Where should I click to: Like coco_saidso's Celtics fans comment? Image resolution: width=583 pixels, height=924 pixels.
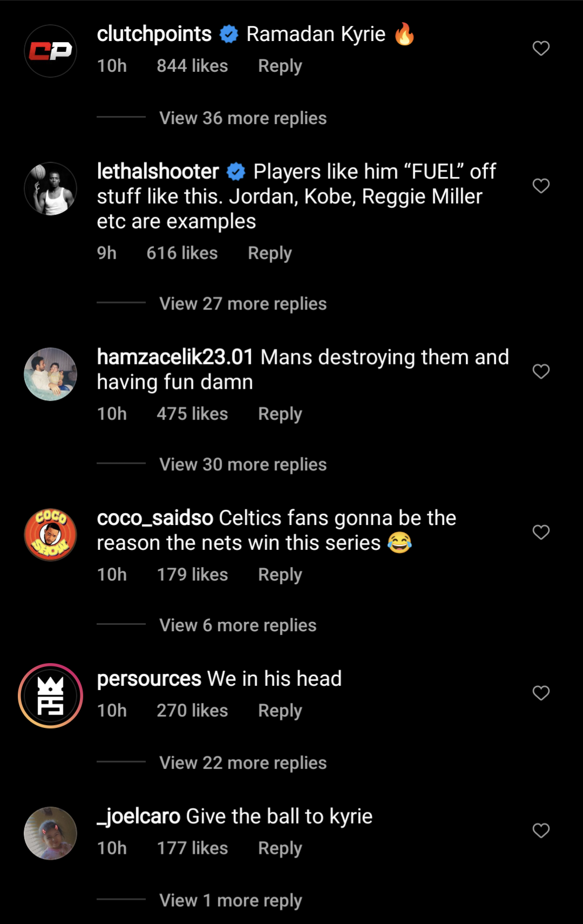tap(541, 532)
